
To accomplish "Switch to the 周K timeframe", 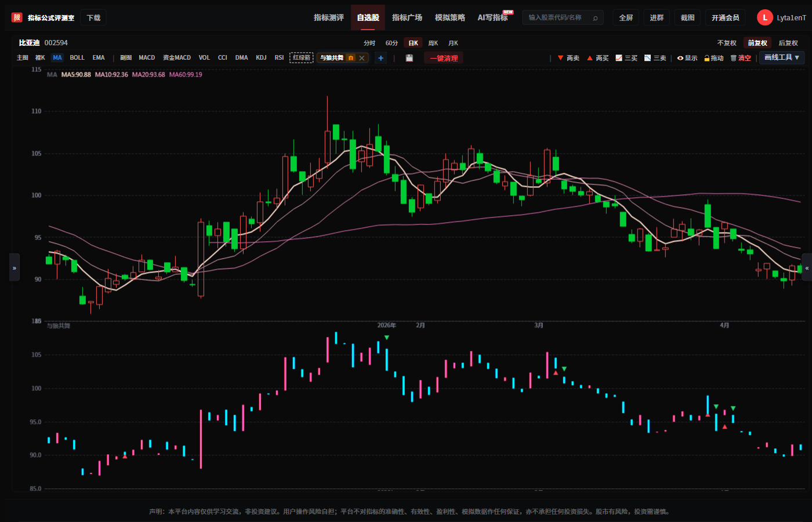I will coord(433,43).
